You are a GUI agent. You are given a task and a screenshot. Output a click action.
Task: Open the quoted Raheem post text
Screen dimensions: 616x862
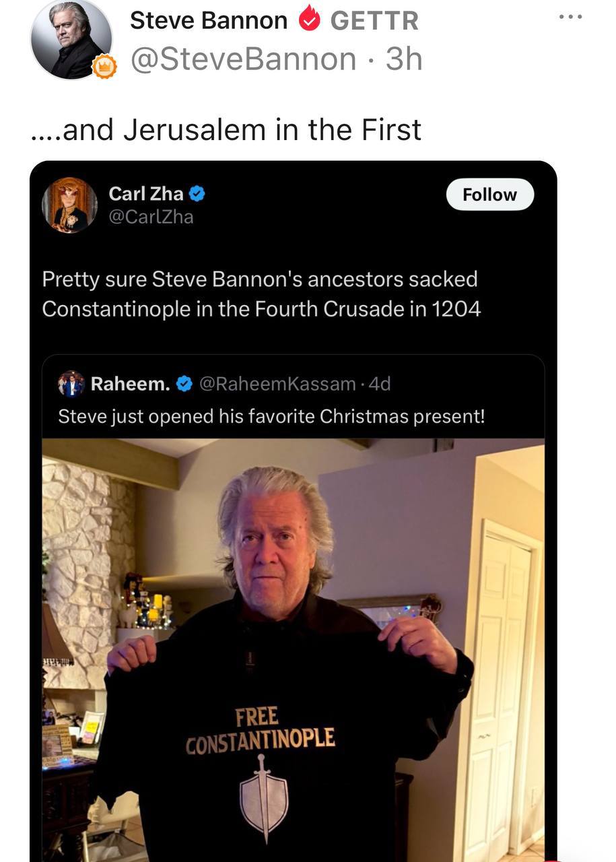(271, 416)
